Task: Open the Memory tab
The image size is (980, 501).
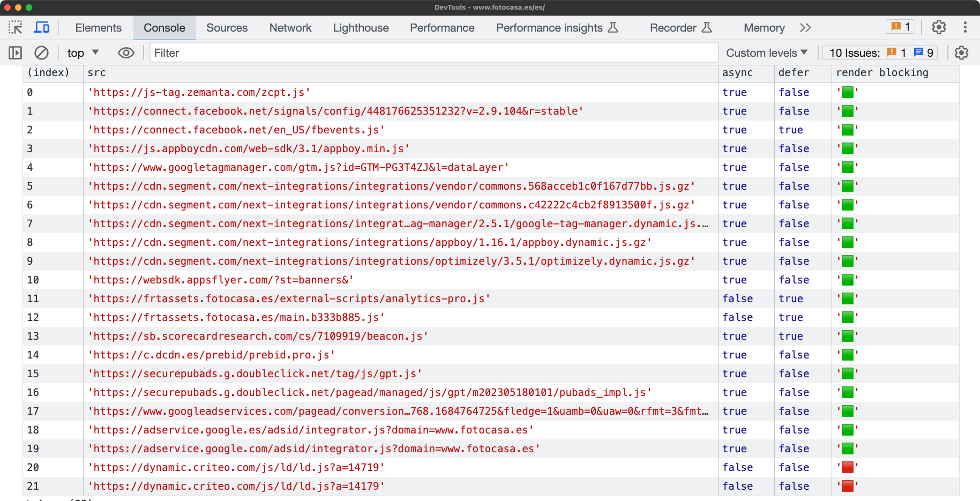Action: 764,27
